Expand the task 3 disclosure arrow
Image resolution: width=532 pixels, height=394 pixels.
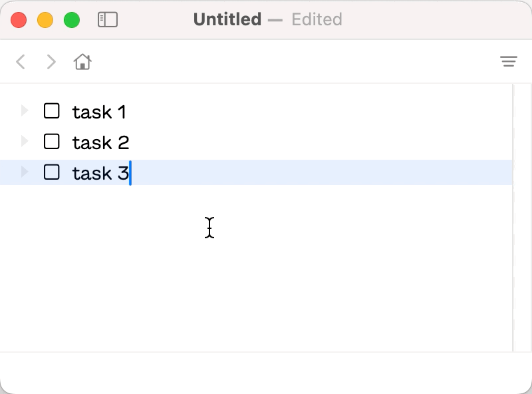point(25,172)
